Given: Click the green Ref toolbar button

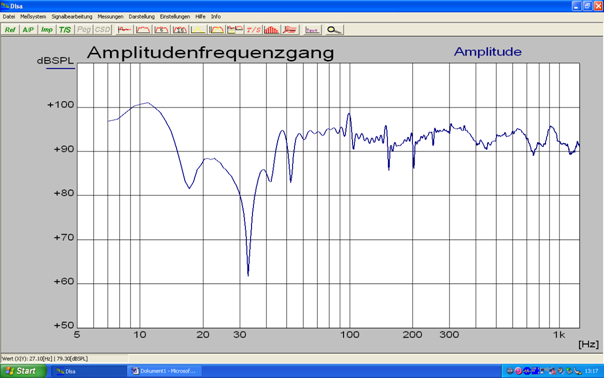Looking at the screenshot, I should pos(10,30).
